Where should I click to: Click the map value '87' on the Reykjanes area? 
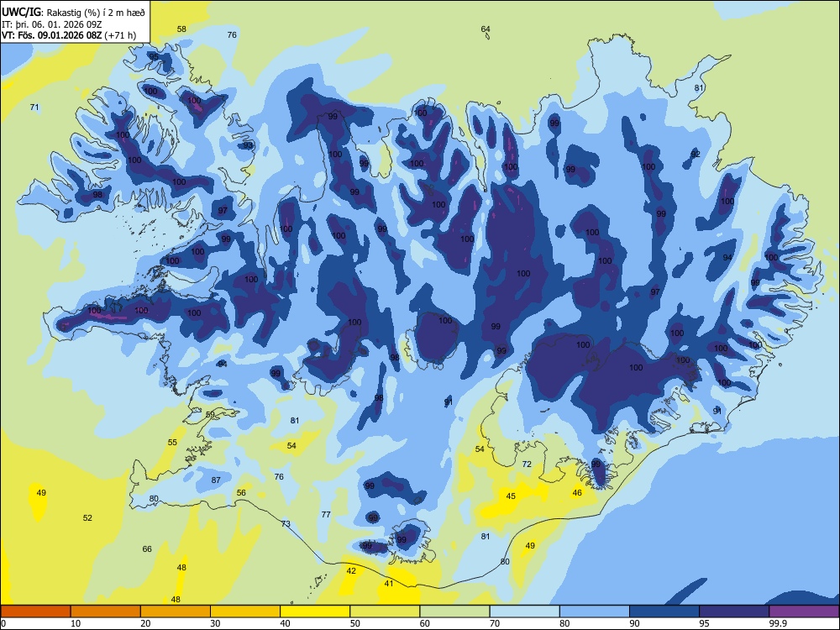point(216,480)
